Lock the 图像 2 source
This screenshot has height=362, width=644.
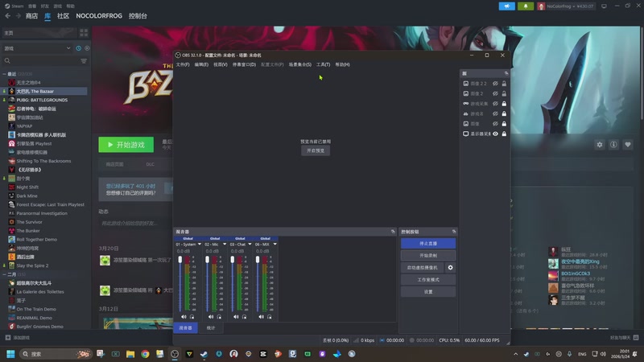[504, 93]
